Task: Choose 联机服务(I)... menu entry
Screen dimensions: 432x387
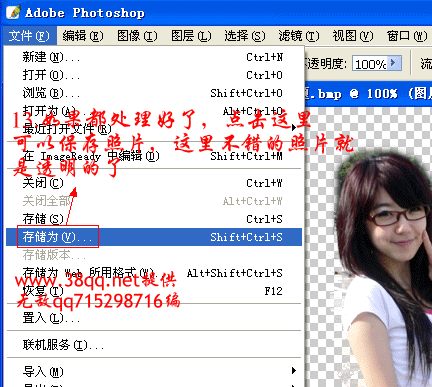Action: pyautogui.click(x=154, y=345)
